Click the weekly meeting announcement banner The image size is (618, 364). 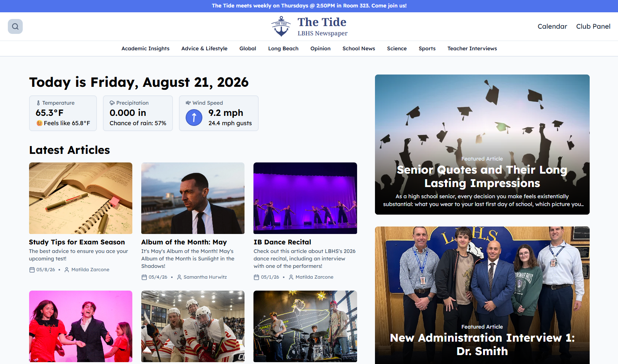(309, 6)
